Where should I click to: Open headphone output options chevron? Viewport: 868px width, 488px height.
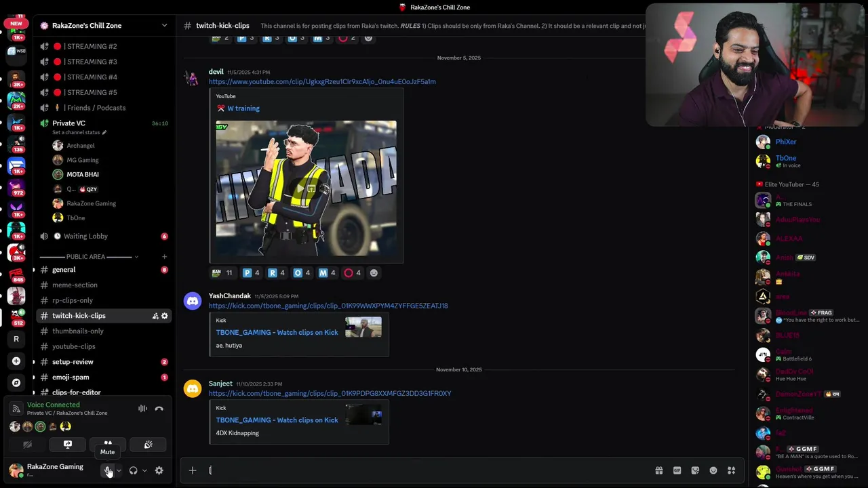point(144,470)
